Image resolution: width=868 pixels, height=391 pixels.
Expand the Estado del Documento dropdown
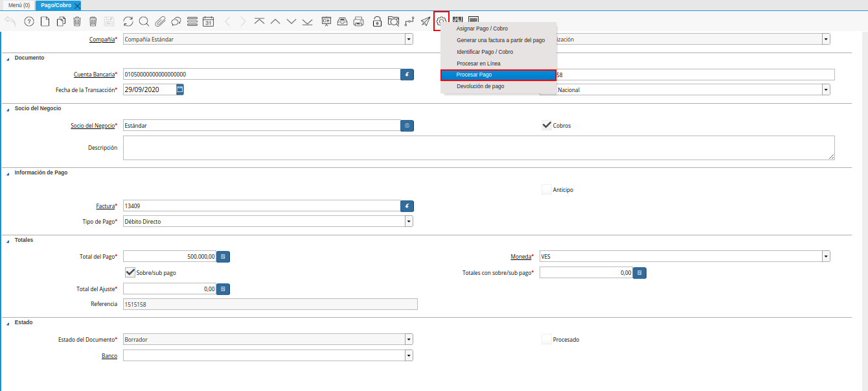[x=409, y=339]
